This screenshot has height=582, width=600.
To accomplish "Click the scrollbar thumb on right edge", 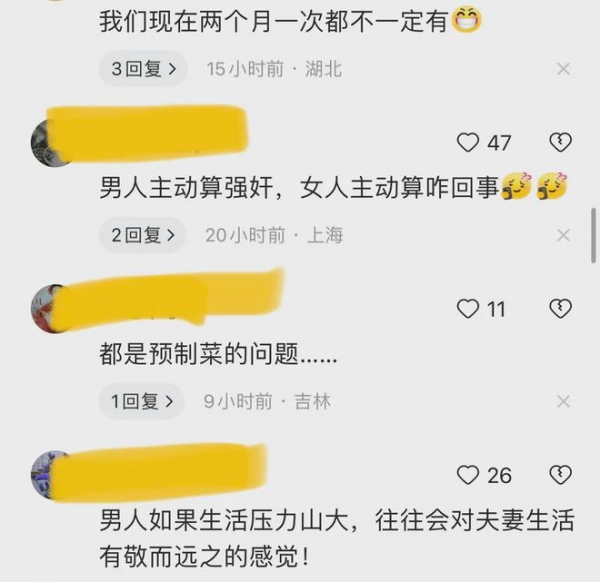I will coord(594,235).
